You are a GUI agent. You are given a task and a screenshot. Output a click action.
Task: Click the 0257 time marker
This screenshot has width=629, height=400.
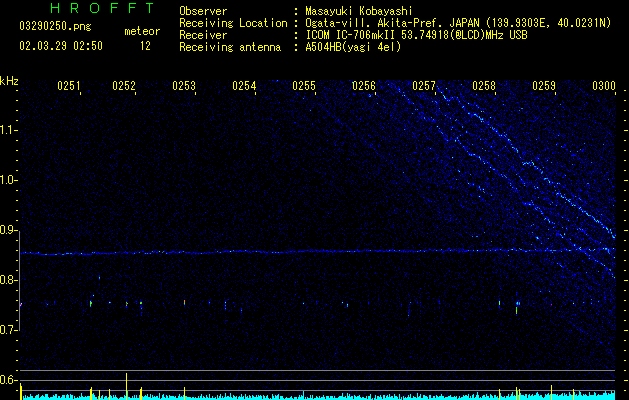click(424, 86)
